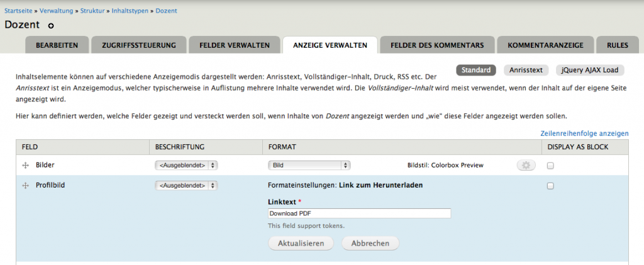Screen dimensions: 644x265
Task: Open the Bilder label visibility dropdown
Action: coord(186,166)
